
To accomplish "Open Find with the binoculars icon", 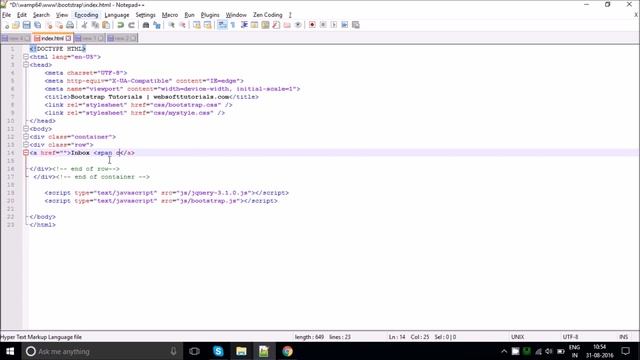I will point(146,25).
